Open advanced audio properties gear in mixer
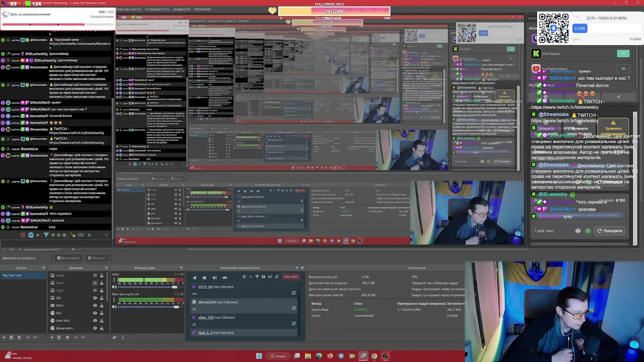 point(114,337)
